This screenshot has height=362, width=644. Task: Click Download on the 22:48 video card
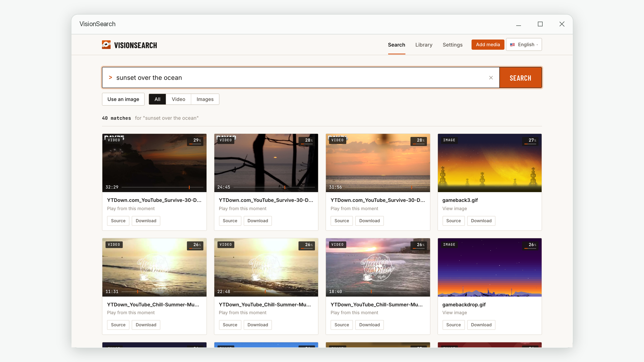click(258, 325)
